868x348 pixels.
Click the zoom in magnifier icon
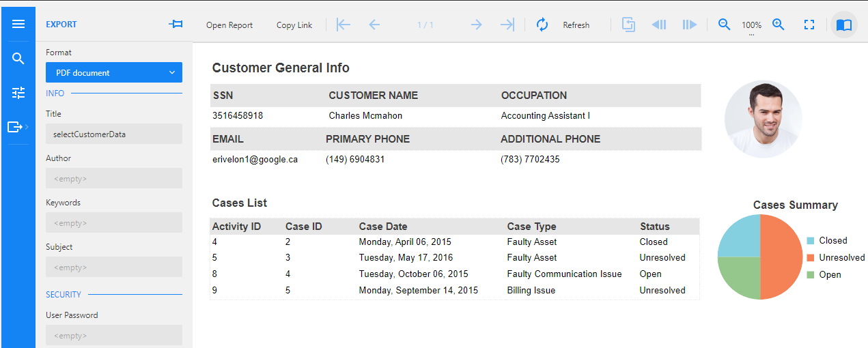point(779,25)
